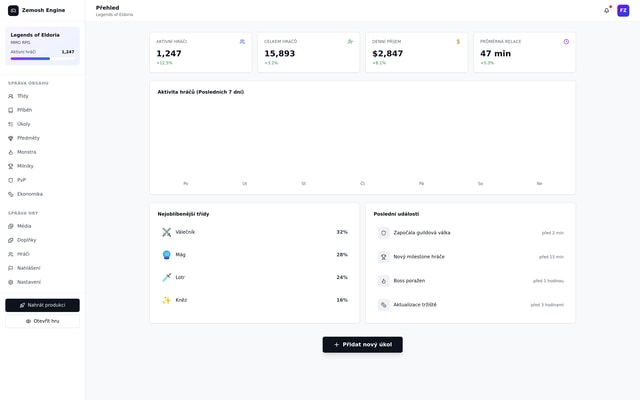This screenshot has width=640, height=400.
Task: Open Nastavení settings
Action: [29, 282]
